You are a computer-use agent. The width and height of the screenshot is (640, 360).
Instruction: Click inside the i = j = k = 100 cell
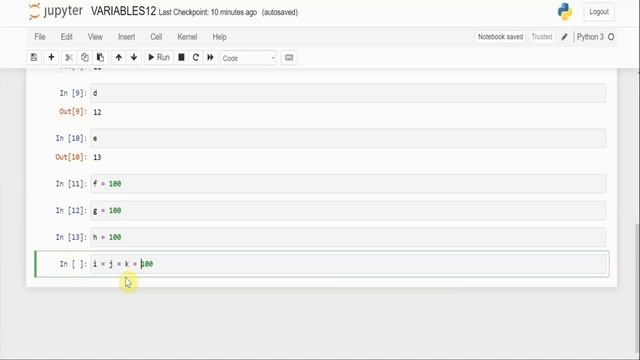pyautogui.click(x=348, y=264)
